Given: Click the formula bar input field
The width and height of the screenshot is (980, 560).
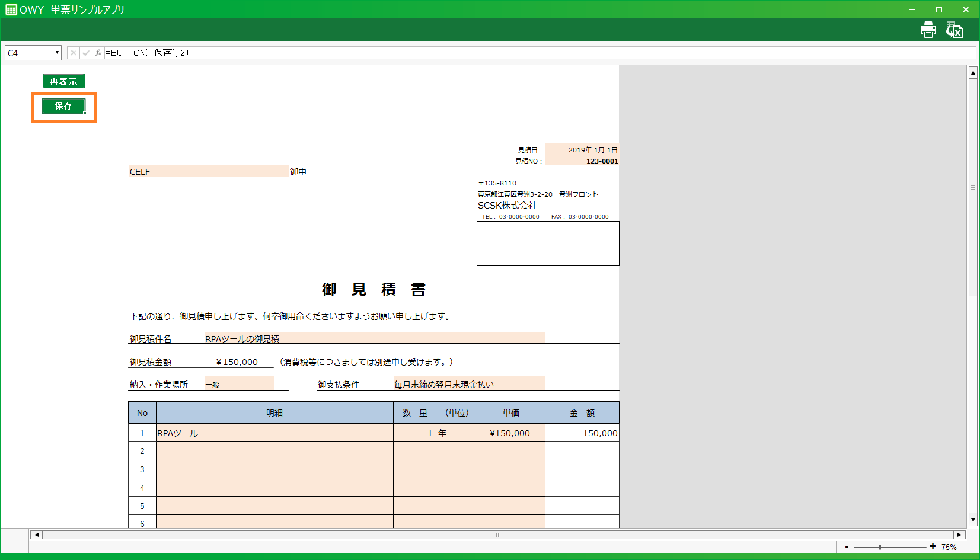Looking at the screenshot, I should 534,53.
